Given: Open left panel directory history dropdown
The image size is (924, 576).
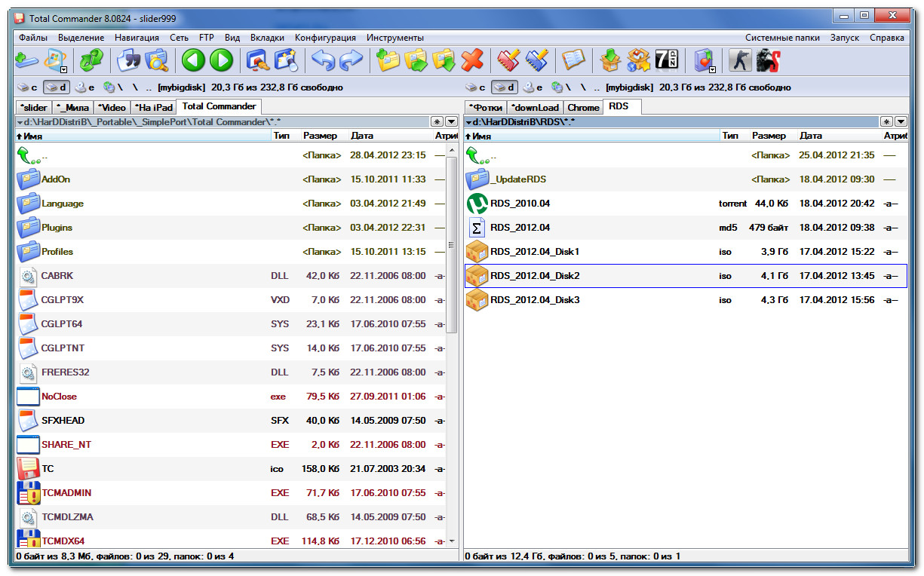Looking at the screenshot, I should coord(451,121).
